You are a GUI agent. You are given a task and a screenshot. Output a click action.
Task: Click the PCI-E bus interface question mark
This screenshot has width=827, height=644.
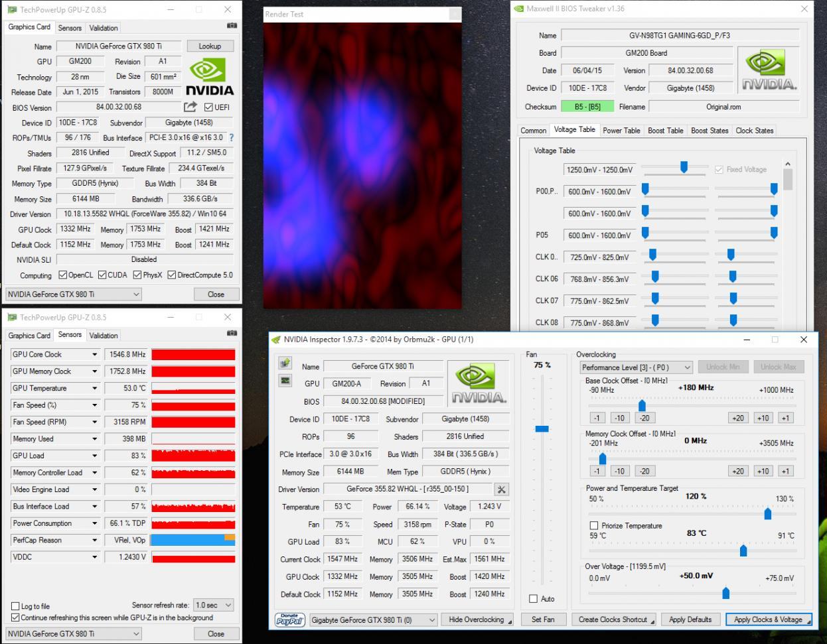[x=232, y=138]
